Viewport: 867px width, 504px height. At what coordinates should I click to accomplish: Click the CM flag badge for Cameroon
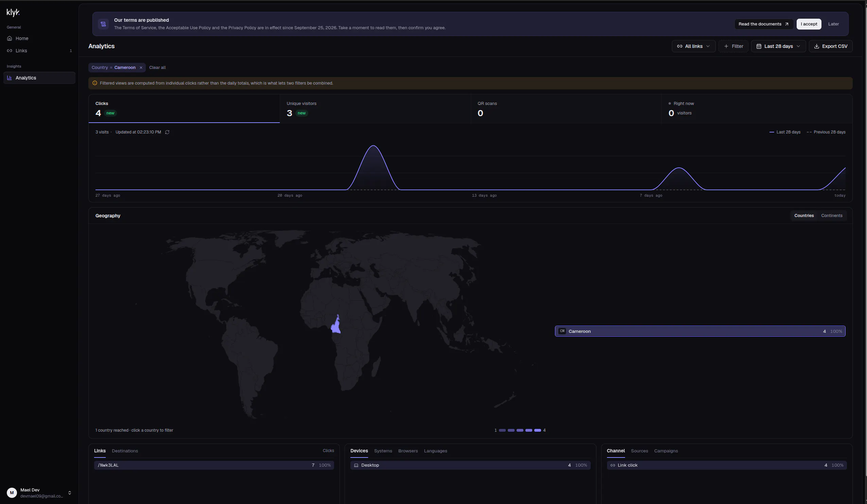click(562, 331)
